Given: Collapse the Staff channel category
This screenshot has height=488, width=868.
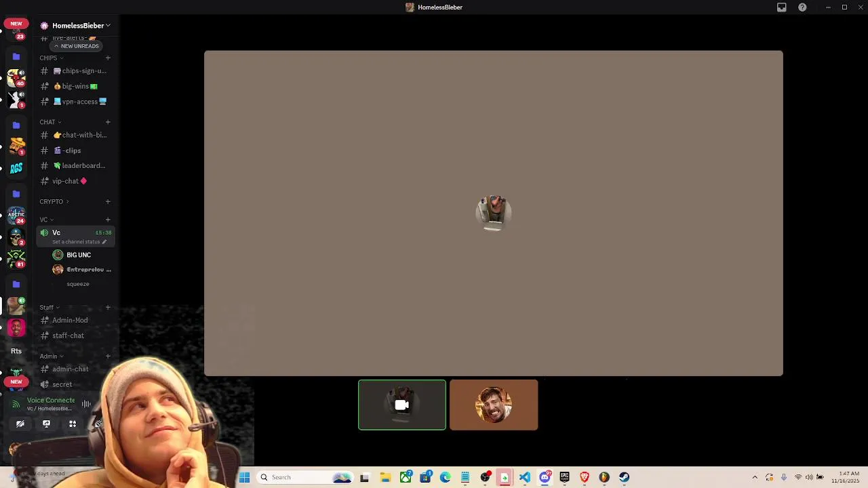Looking at the screenshot, I should coord(50,308).
